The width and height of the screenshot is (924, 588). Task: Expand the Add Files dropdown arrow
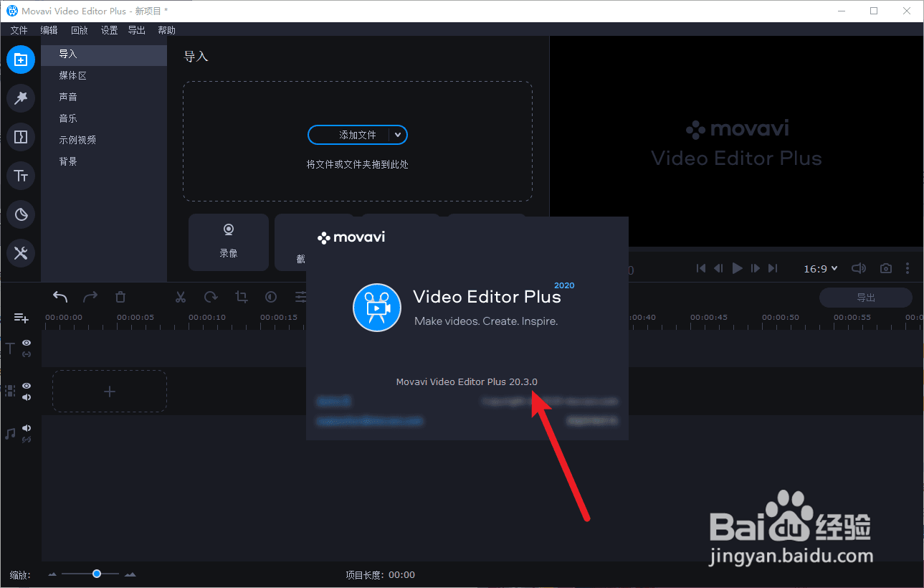[x=399, y=135]
